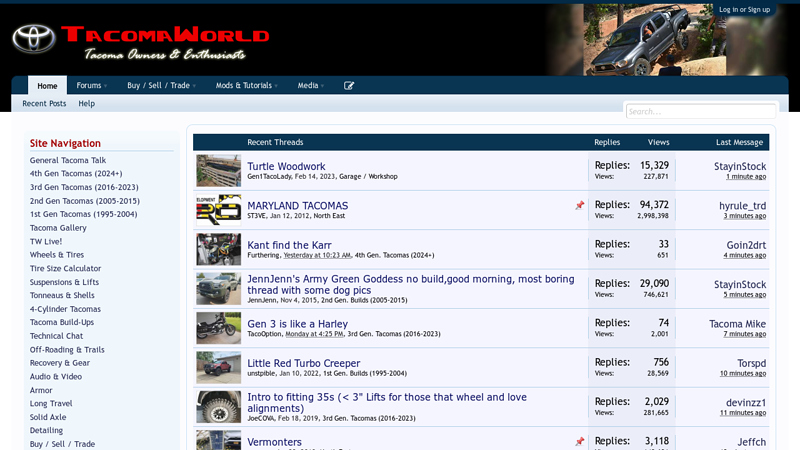Open Kant find the Karr thread title
Image resolution: width=800 pixels, height=450 pixels.
(x=289, y=245)
